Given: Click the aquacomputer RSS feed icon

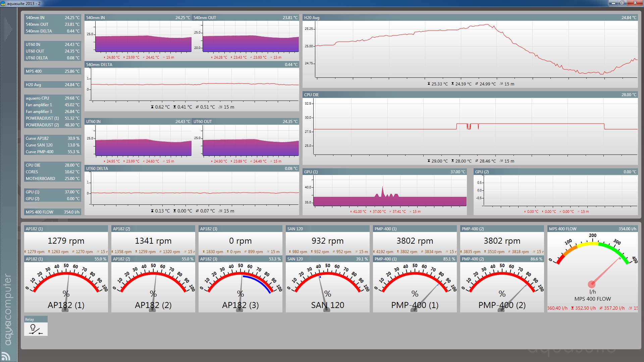Looking at the screenshot, I should (6, 356).
